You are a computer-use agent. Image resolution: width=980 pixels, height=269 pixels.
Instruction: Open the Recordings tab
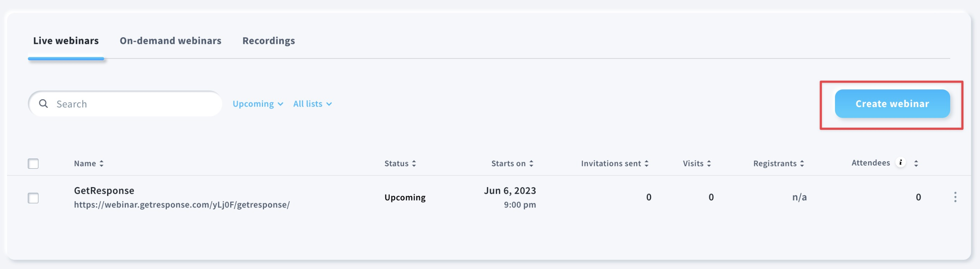[269, 41]
